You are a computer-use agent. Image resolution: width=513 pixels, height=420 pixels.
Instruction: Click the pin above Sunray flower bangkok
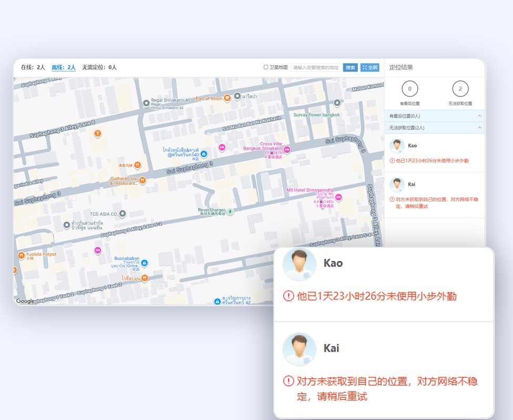pos(337,103)
